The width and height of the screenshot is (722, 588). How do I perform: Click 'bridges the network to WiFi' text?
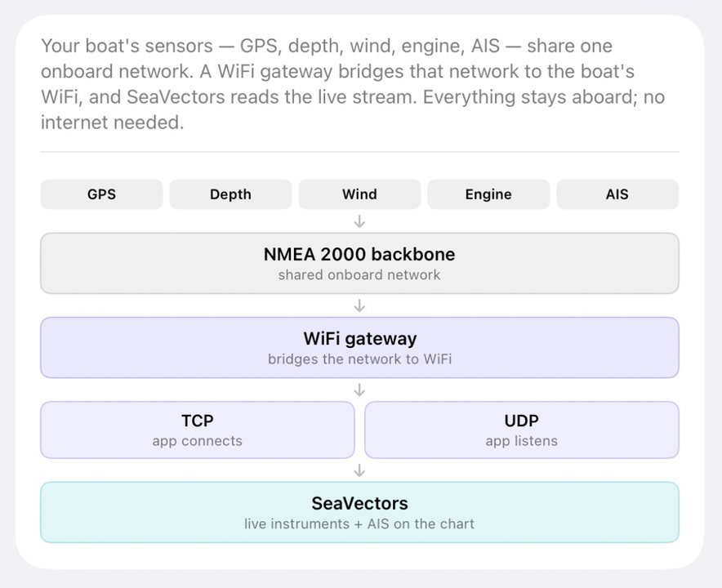(x=359, y=359)
